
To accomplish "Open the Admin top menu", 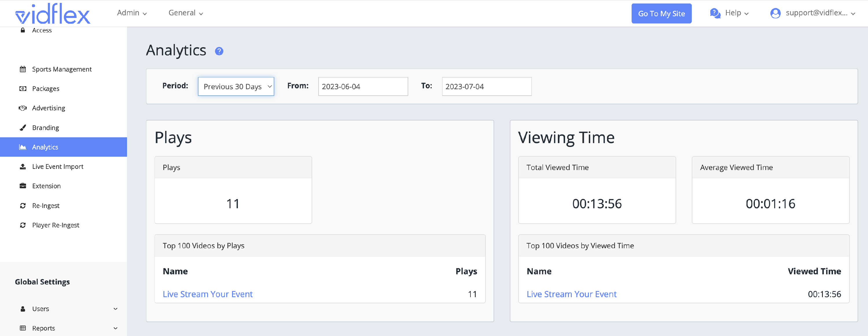I will point(132,13).
